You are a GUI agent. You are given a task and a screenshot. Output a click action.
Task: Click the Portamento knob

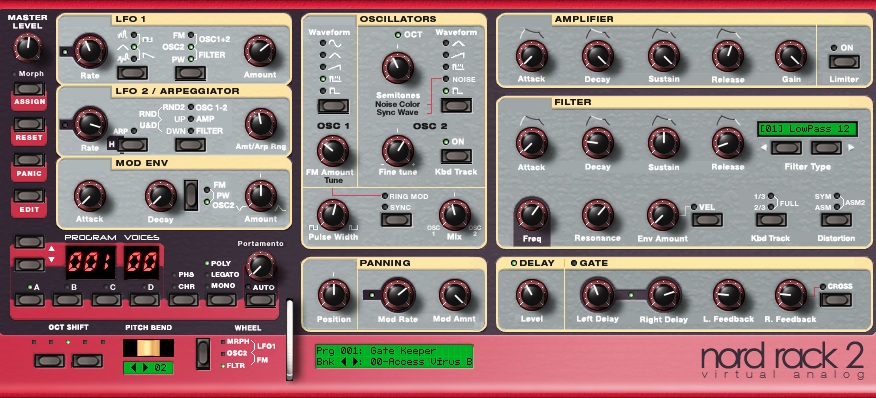click(260, 267)
